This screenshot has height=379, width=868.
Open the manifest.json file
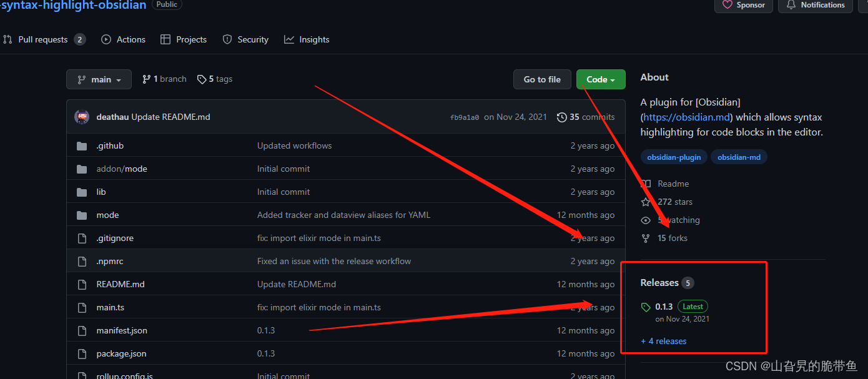coord(122,330)
